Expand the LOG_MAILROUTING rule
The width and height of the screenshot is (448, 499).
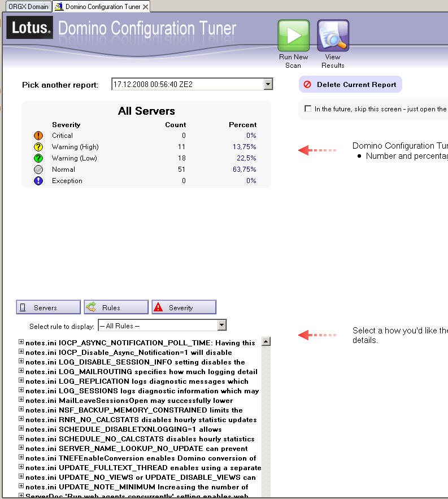click(21, 370)
